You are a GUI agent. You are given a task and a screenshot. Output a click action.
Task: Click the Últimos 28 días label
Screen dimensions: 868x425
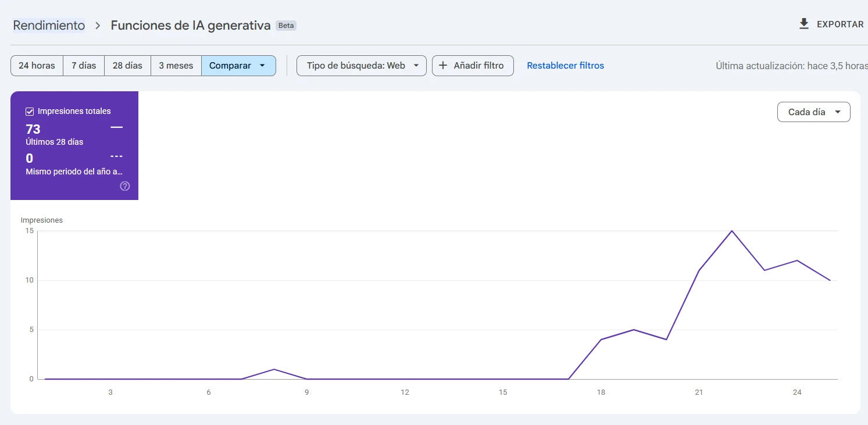pos(55,142)
